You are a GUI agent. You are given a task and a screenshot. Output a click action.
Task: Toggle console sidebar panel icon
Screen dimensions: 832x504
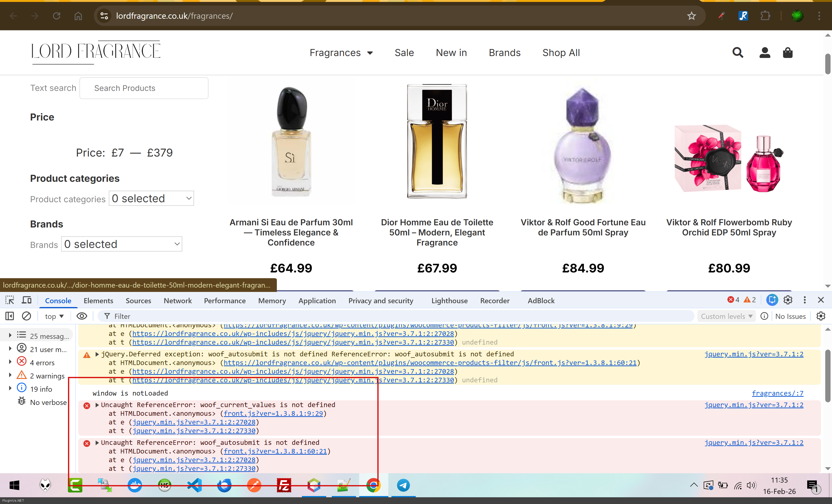click(x=9, y=316)
